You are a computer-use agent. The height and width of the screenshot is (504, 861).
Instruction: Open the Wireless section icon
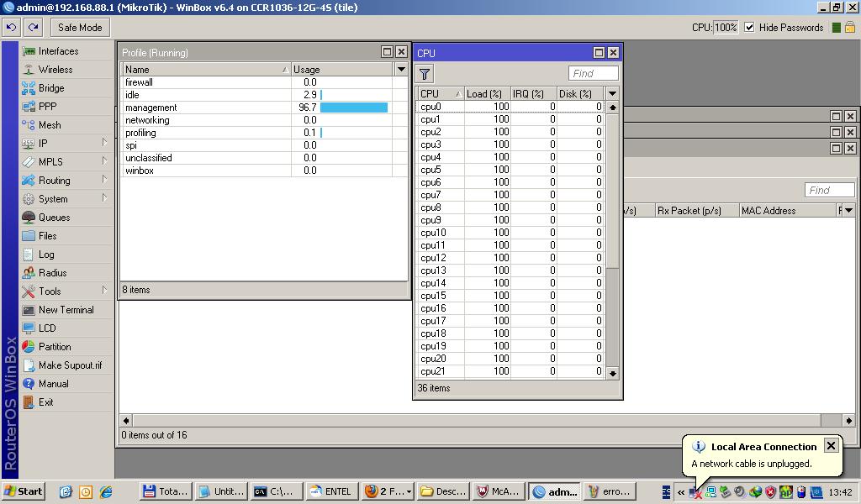29,70
